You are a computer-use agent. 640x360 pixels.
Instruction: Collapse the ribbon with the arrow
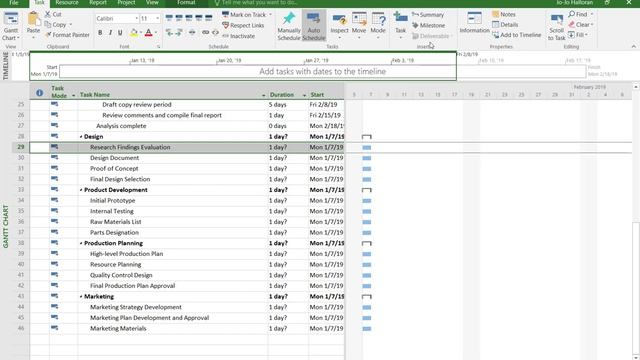(x=633, y=47)
